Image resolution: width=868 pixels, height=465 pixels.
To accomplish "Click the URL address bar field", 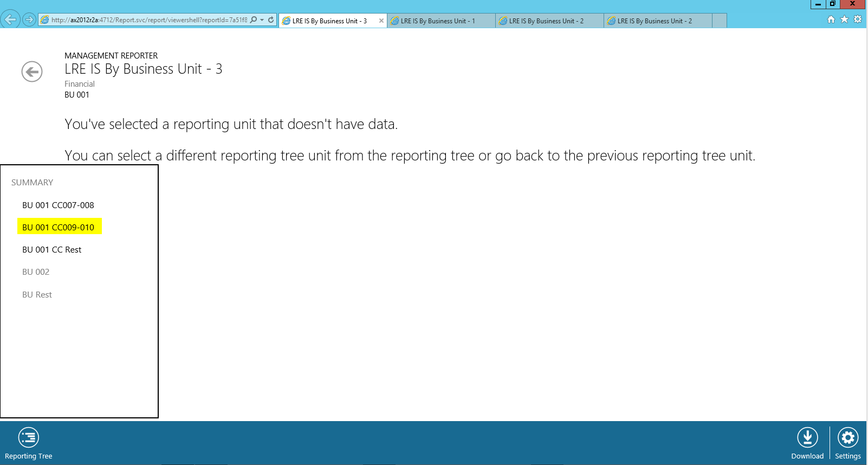I will pos(149,20).
